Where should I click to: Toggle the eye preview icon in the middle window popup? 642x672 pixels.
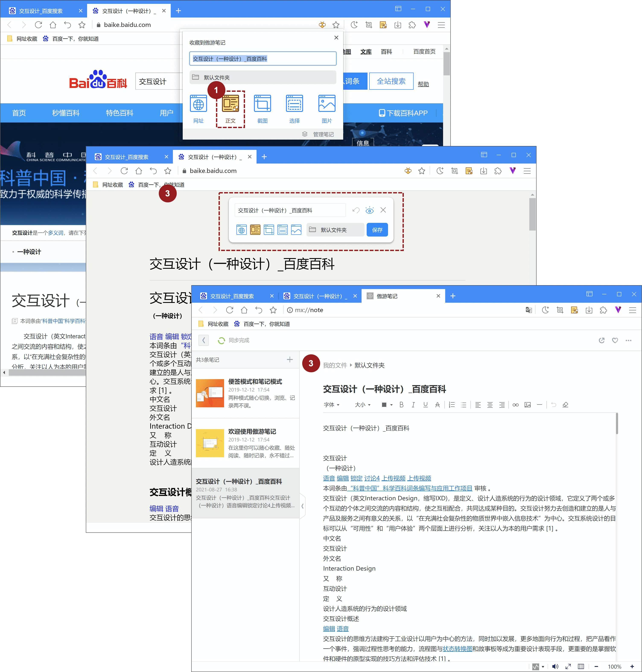(370, 210)
